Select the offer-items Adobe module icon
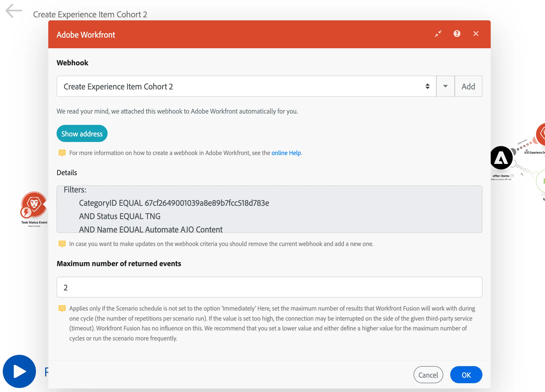Viewport: 545px width, 392px height. (501, 158)
